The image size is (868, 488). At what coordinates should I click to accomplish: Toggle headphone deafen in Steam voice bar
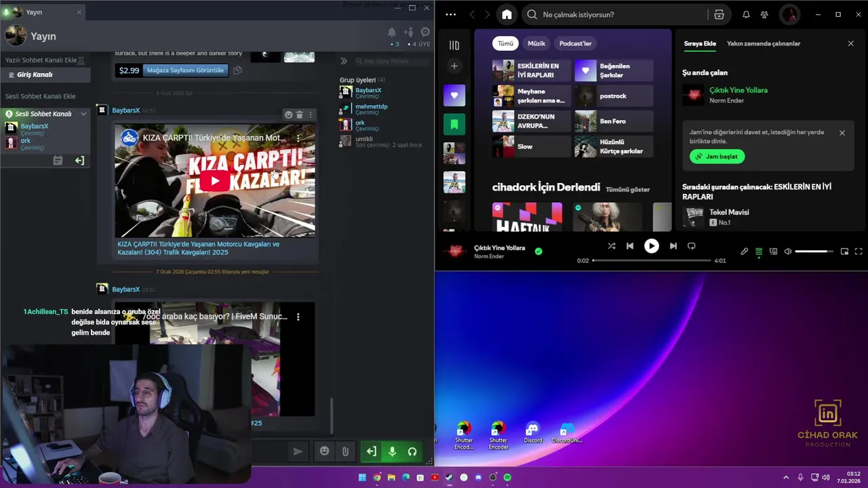[412, 451]
